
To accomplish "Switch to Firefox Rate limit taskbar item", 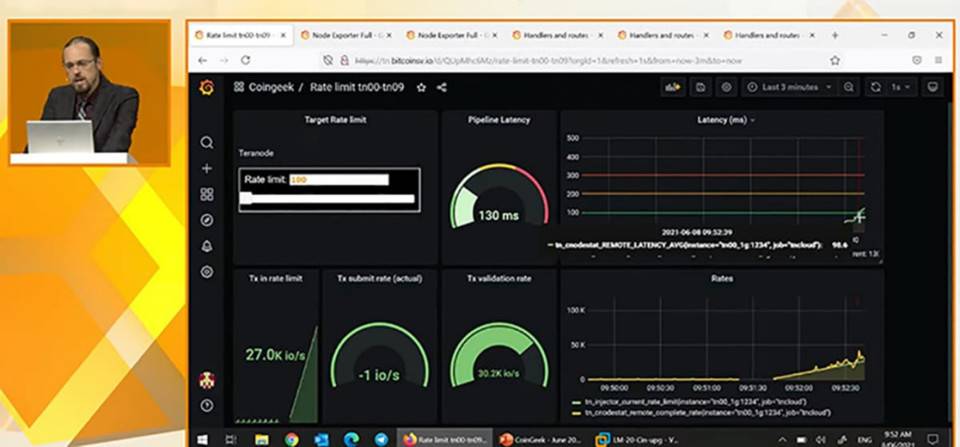I will [x=445, y=440].
